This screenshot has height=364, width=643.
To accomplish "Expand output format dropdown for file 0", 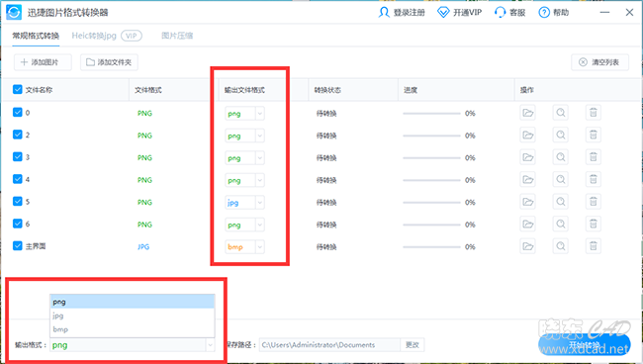I will [259, 114].
